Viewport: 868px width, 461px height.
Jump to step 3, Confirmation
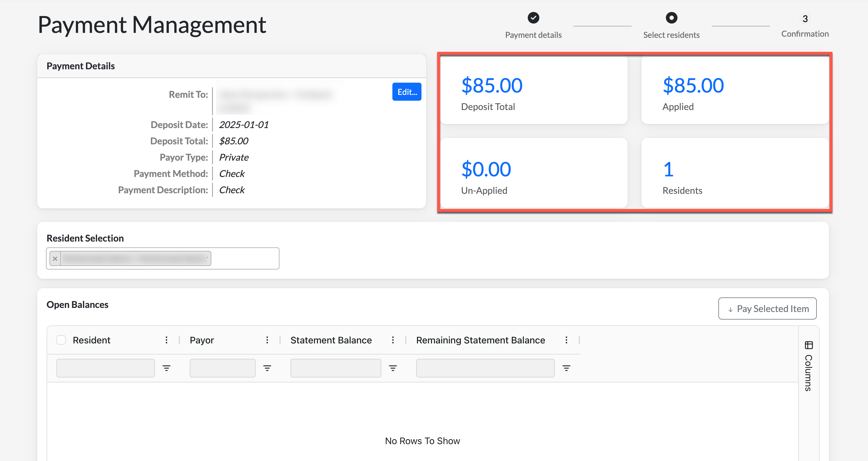(805, 19)
